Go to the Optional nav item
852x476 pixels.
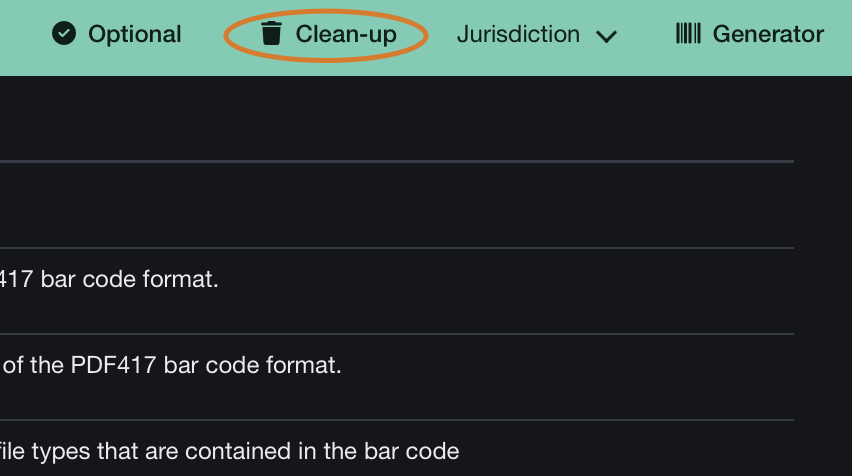[134, 34]
